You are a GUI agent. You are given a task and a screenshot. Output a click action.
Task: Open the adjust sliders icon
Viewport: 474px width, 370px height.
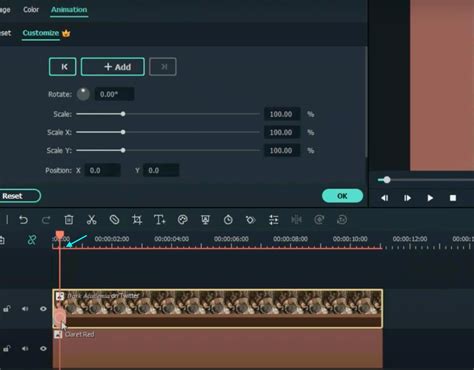[x=274, y=220]
